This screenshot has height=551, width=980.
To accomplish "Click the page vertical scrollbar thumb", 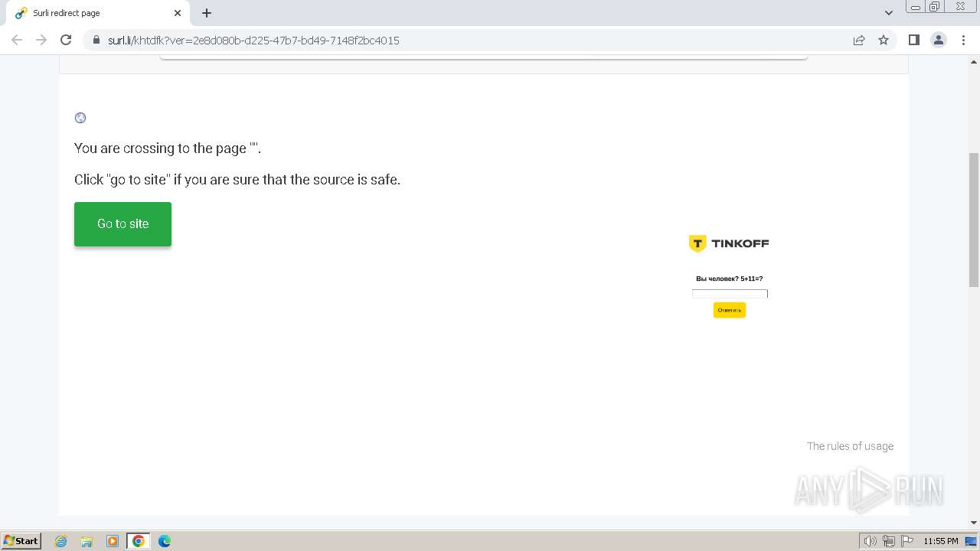I will point(974,220).
